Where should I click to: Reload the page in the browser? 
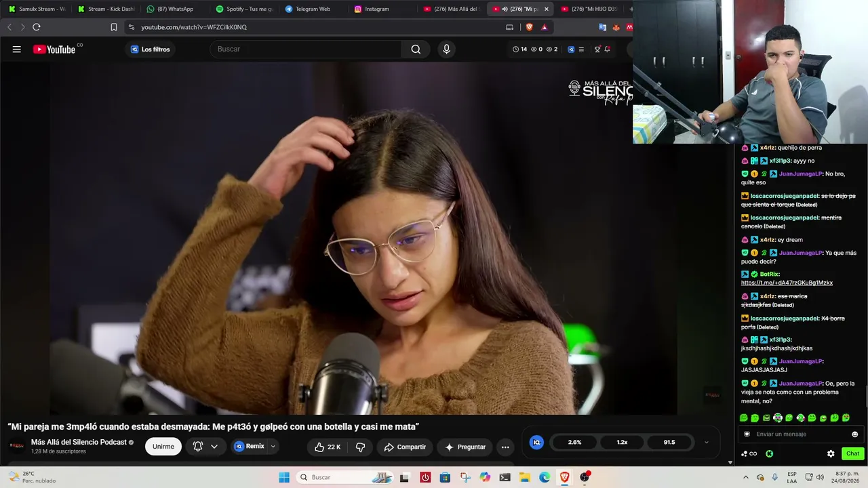[37, 27]
